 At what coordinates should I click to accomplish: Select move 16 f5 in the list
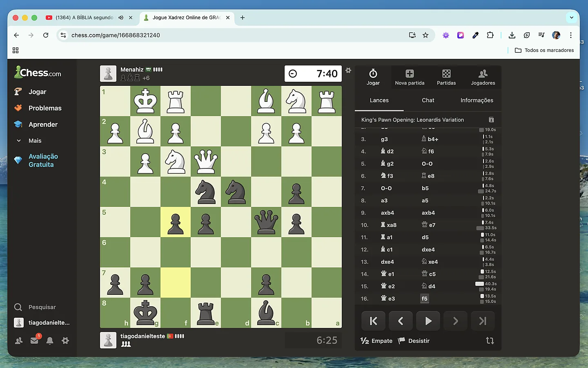[x=424, y=298]
